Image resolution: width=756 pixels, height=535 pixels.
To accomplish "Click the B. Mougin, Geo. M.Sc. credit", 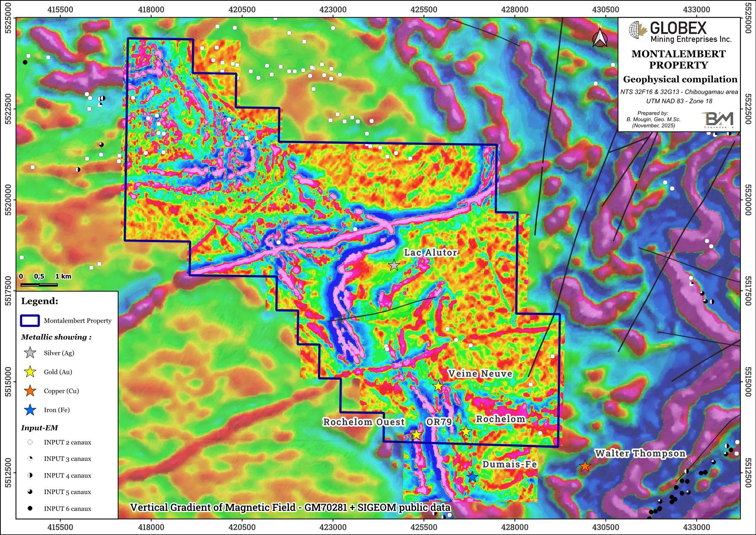I will (654, 120).
